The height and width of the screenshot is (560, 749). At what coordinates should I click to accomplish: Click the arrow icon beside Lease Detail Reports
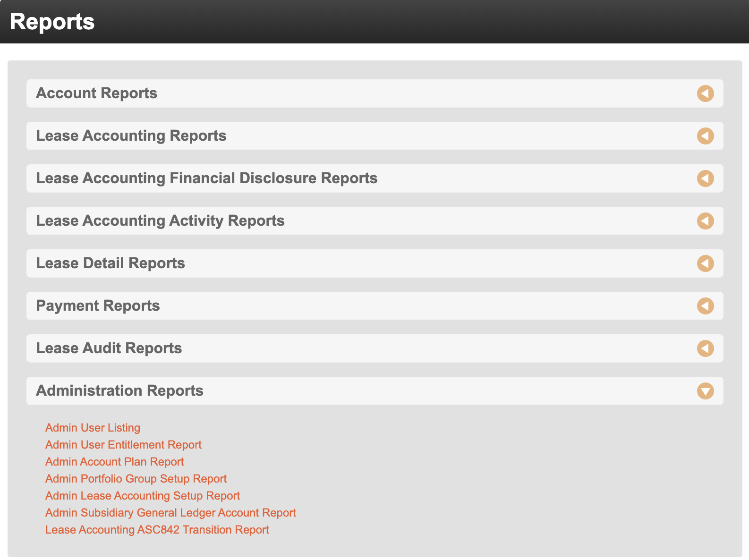coord(705,263)
